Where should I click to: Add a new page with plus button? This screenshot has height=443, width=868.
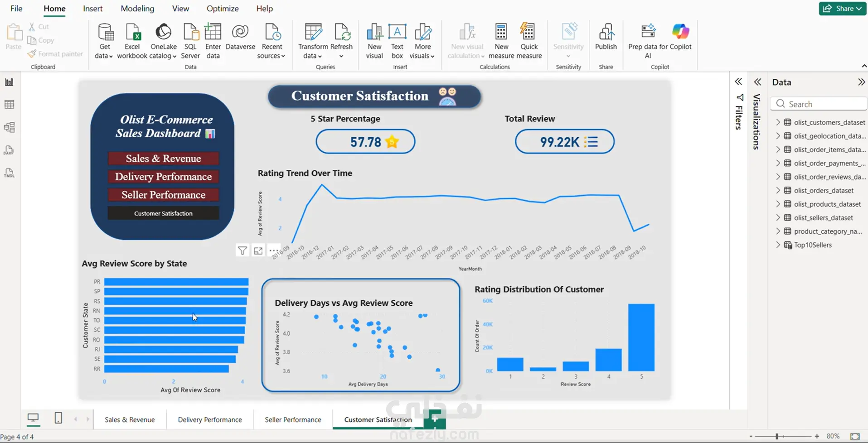(435, 419)
